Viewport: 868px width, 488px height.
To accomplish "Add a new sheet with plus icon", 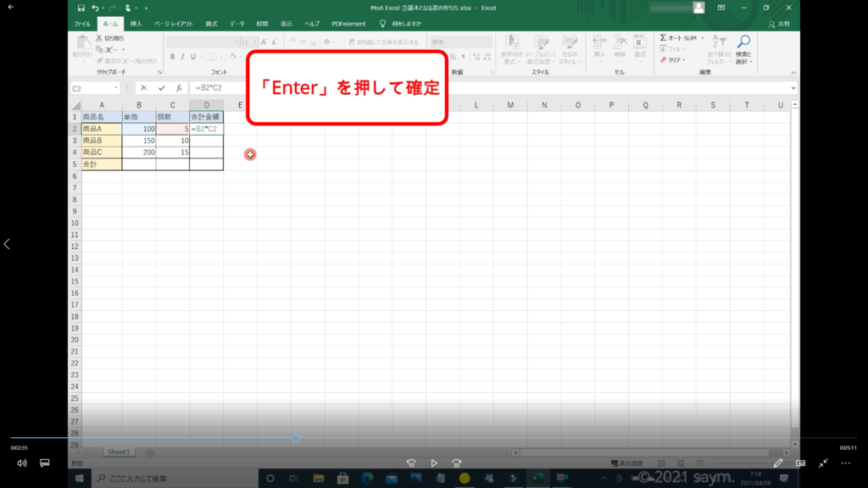I will click(150, 452).
